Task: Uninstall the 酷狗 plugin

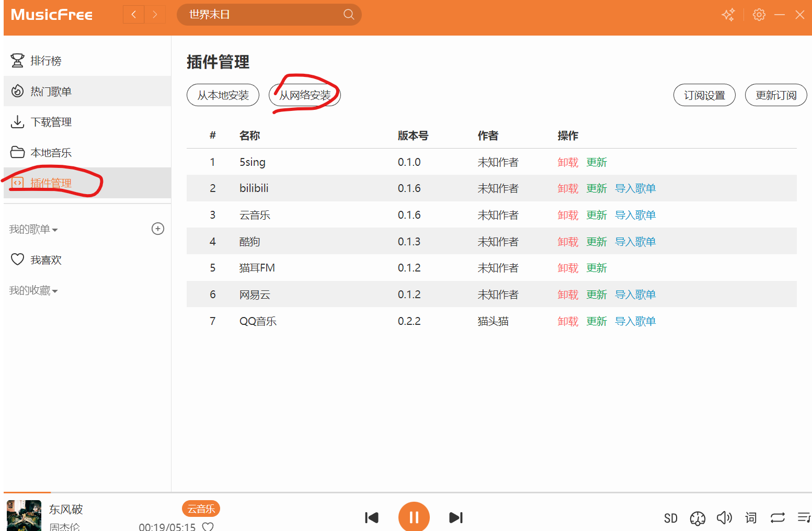Action: pyautogui.click(x=568, y=242)
